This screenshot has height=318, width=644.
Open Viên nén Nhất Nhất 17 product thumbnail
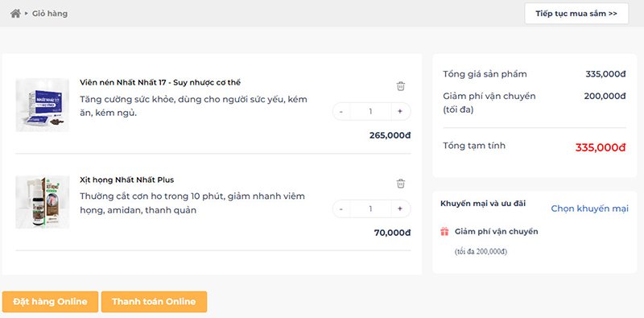click(x=43, y=105)
